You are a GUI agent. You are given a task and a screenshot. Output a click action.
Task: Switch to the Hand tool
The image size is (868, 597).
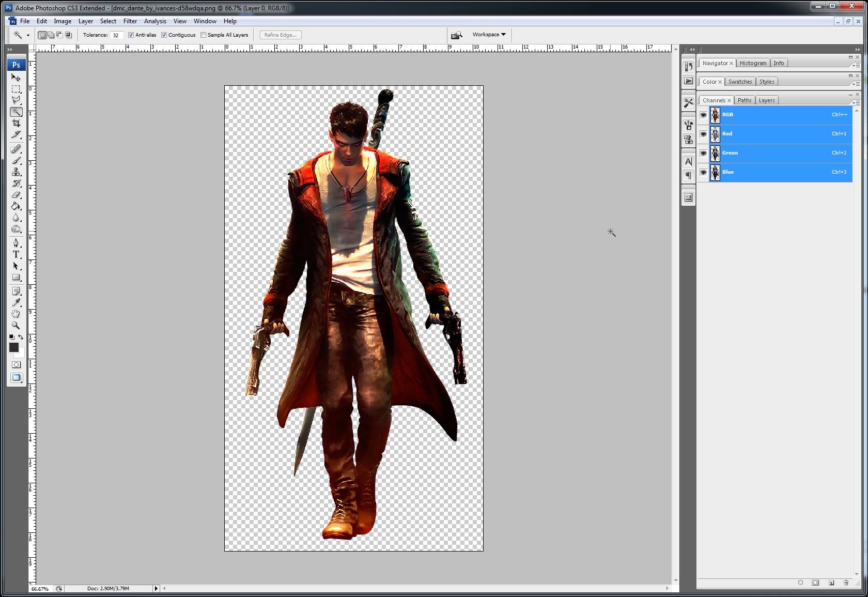(x=16, y=314)
